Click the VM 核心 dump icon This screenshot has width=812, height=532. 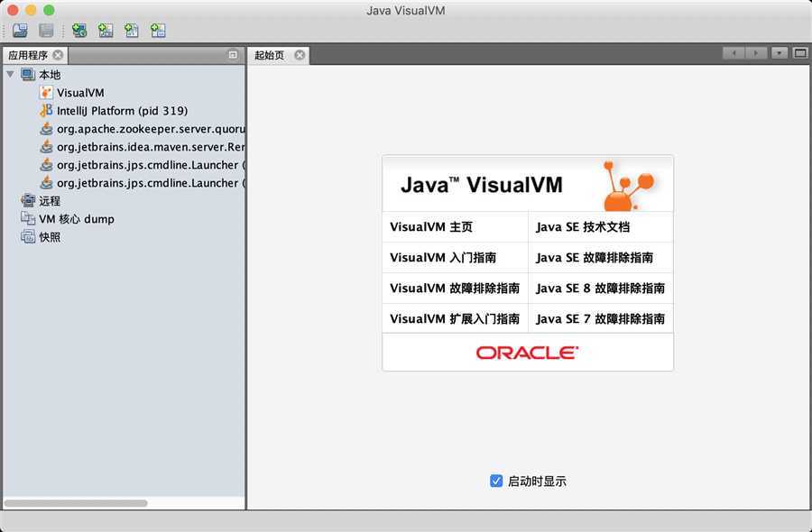27,218
